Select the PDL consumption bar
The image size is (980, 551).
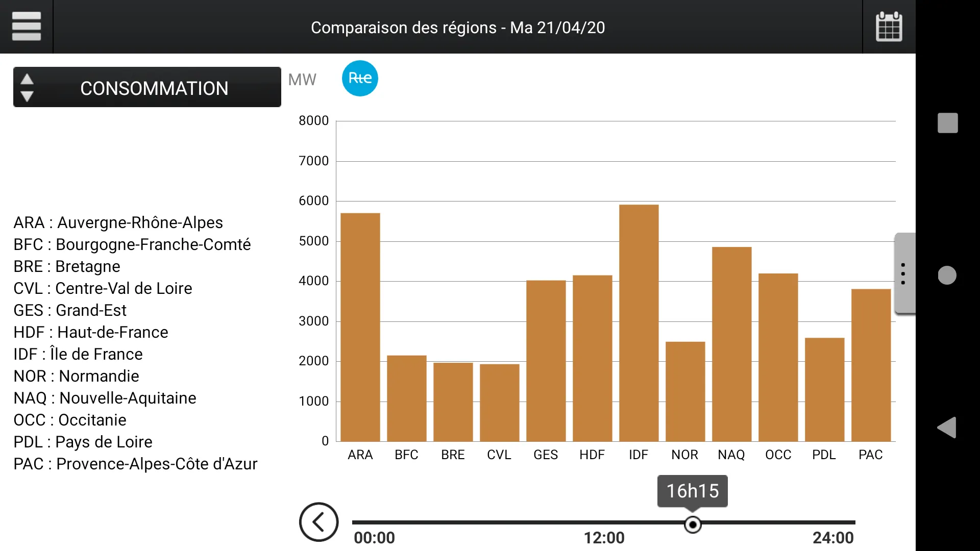(x=825, y=390)
